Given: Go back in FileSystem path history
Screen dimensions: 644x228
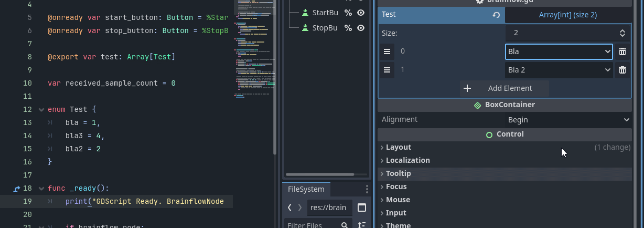Looking at the screenshot, I should tap(289, 208).
